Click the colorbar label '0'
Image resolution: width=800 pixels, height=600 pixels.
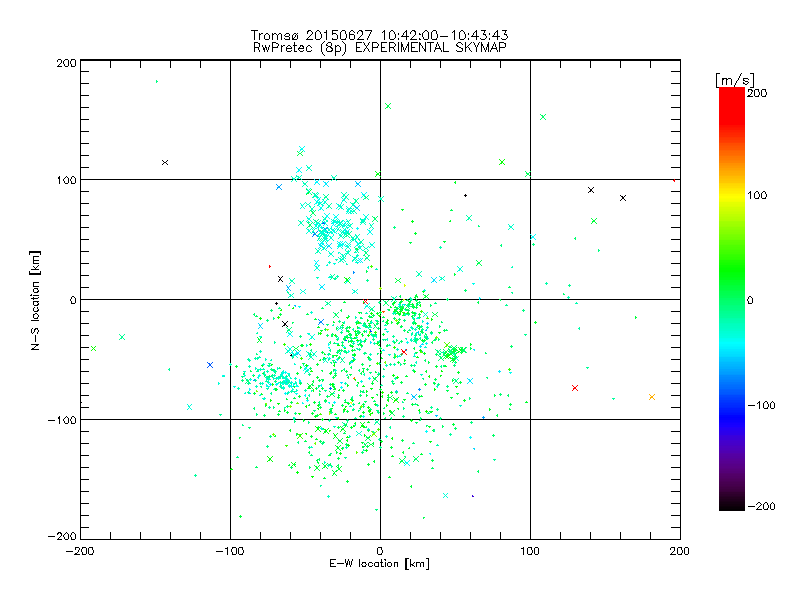click(x=750, y=301)
